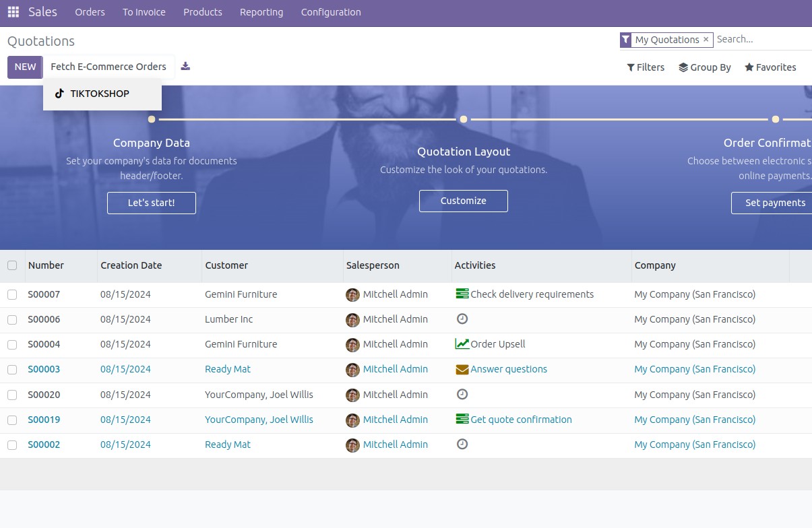Open the Configuration menu
Image resolution: width=812 pixels, height=528 pixels.
coord(331,12)
